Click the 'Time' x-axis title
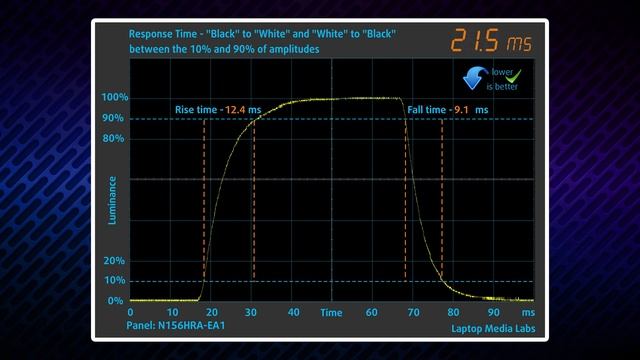Viewport: 640px width, 360px height. pos(331,313)
